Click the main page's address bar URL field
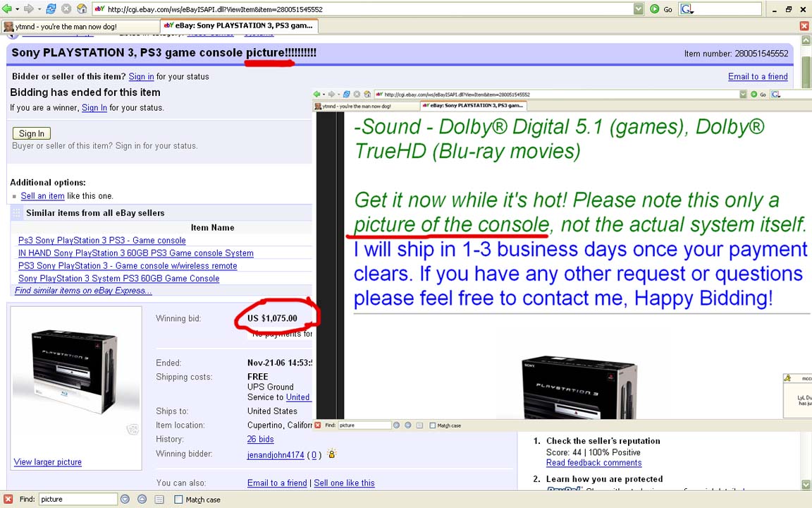The image size is (812, 508). pos(368,8)
